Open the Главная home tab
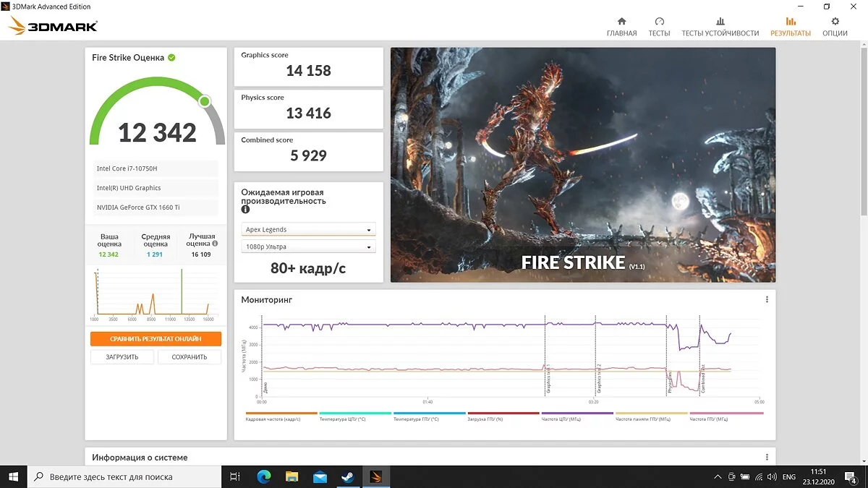The width and height of the screenshot is (868, 488). click(x=621, y=27)
